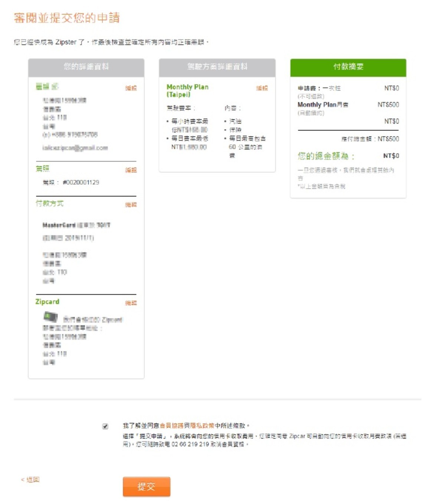Select the green 付款摘要 panel header
This screenshot has width=423, height=504.
click(x=348, y=67)
